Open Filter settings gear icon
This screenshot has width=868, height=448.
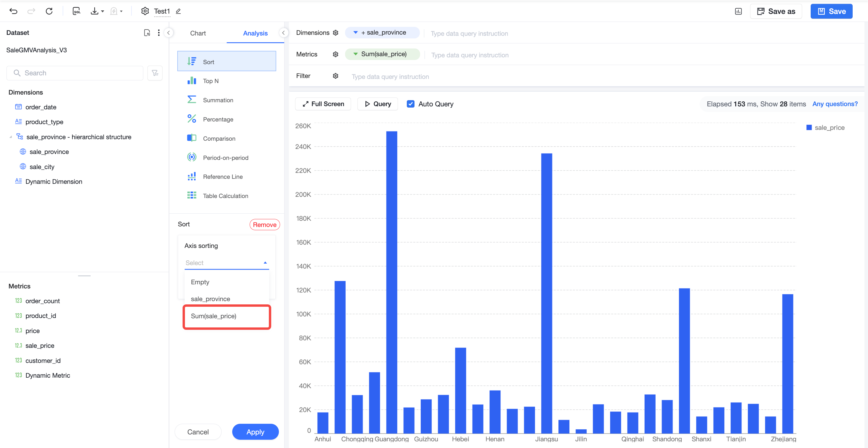(335, 76)
